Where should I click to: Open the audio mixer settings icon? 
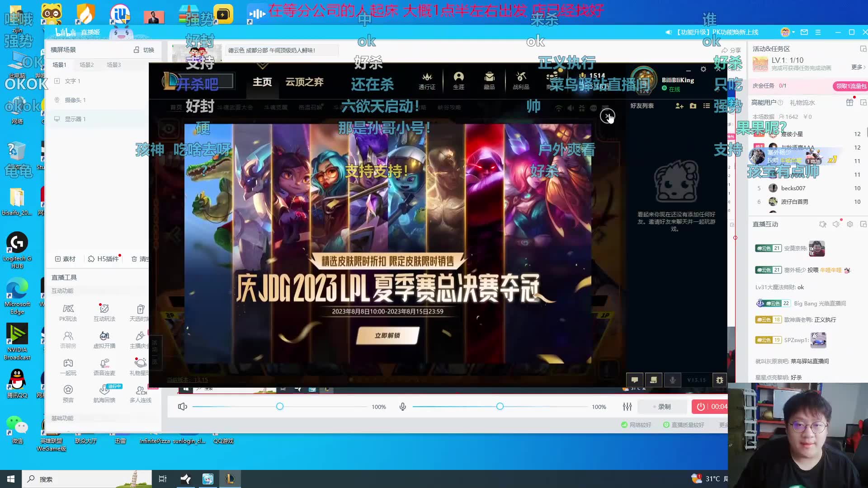point(627,407)
